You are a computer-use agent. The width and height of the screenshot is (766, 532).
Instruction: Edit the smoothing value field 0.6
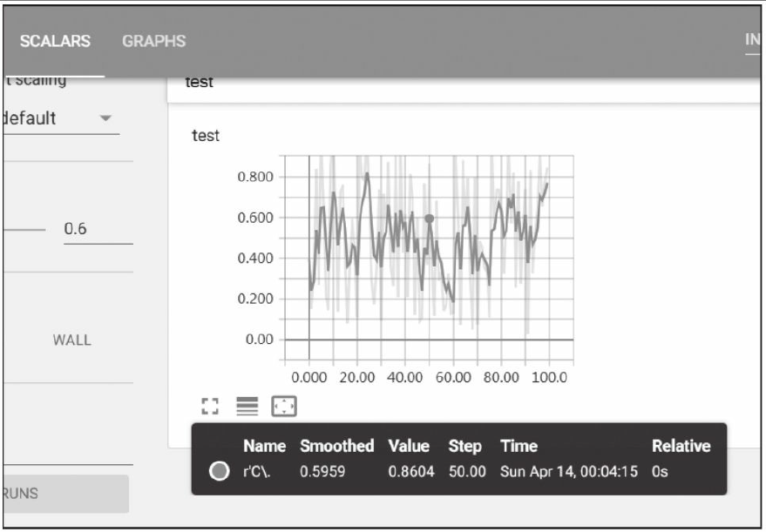coord(98,228)
